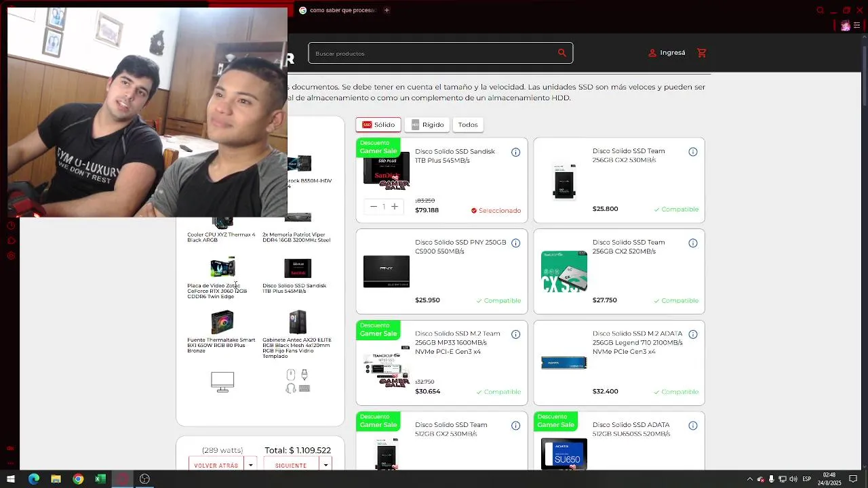Click in the Buscar productos search field
868x488 pixels.
point(434,53)
